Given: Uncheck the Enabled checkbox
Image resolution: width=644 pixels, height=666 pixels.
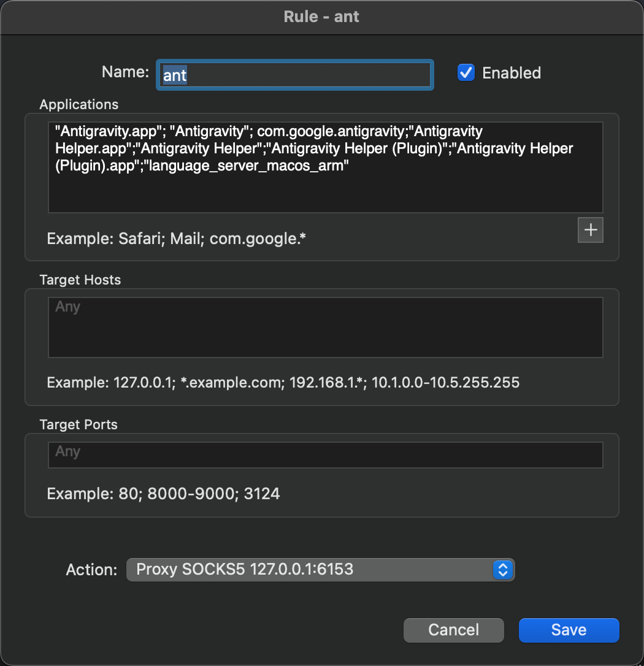Looking at the screenshot, I should pos(466,72).
